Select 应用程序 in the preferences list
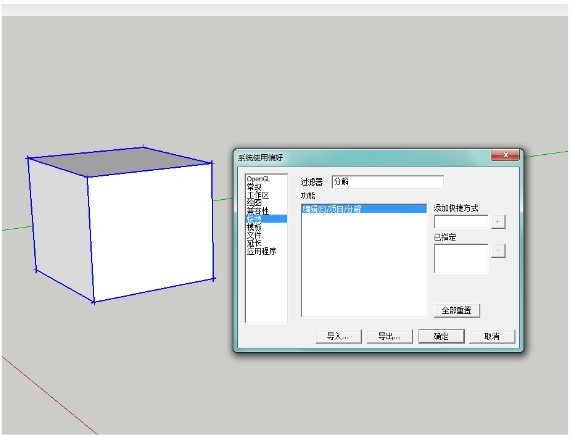 (261, 251)
